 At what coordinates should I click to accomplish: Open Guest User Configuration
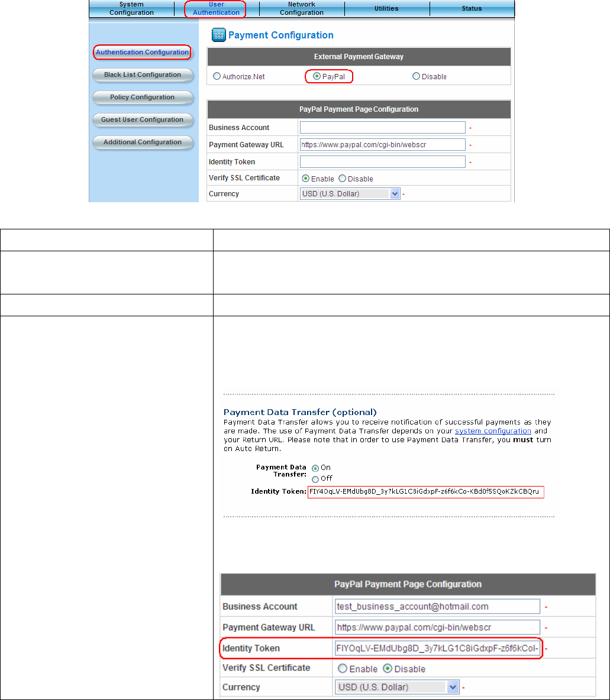pyautogui.click(x=143, y=119)
